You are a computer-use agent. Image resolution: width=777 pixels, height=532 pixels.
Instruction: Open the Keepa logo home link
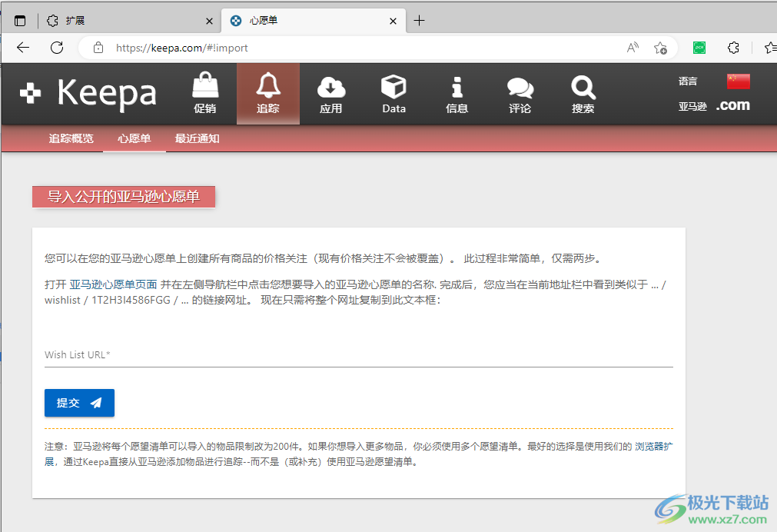[88, 93]
